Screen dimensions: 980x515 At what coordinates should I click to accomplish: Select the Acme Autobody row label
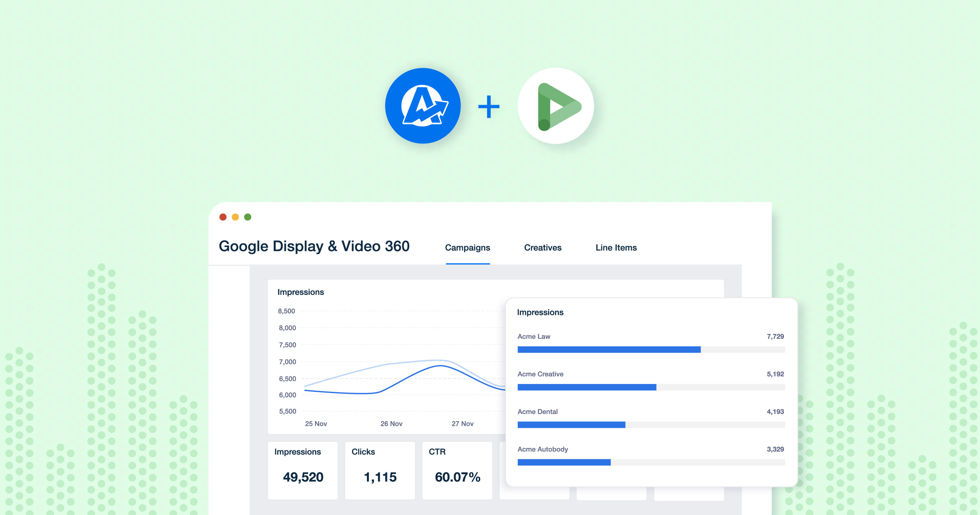(543, 449)
